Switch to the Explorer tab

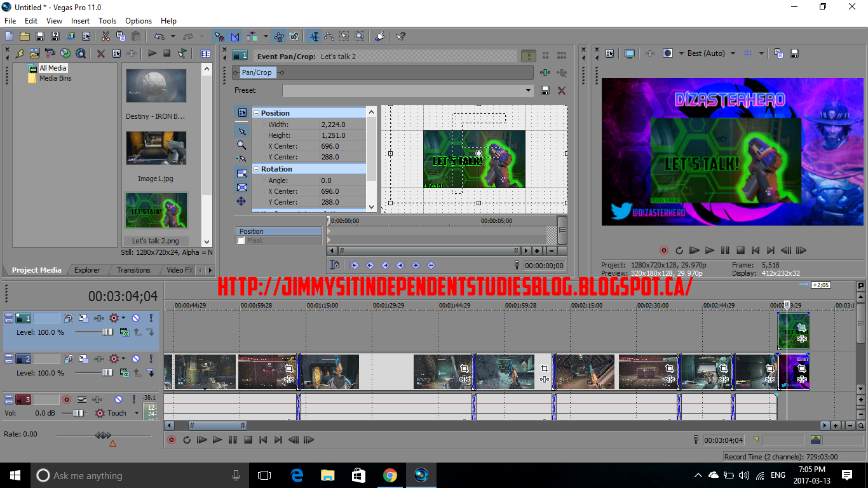tap(87, 270)
